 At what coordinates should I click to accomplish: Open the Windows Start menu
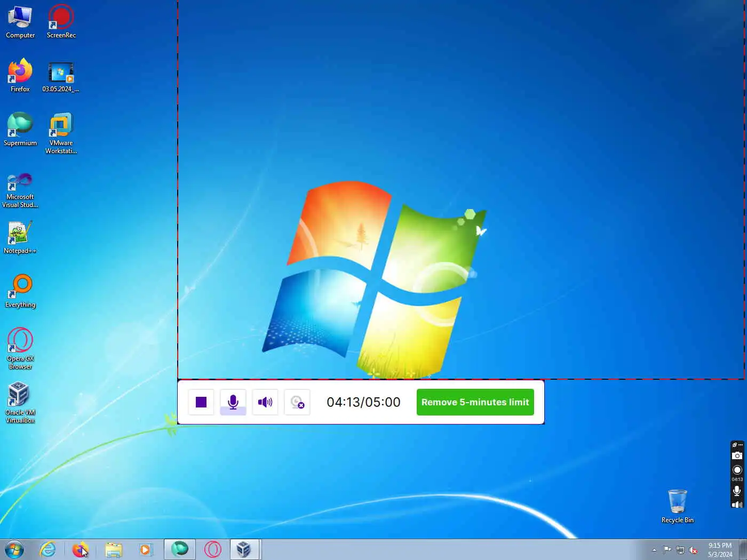[x=14, y=549]
